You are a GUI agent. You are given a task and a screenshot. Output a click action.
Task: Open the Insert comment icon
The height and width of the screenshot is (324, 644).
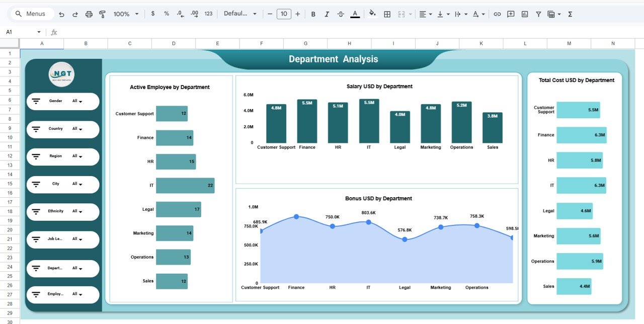pyautogui.click(x=511, y=14)
